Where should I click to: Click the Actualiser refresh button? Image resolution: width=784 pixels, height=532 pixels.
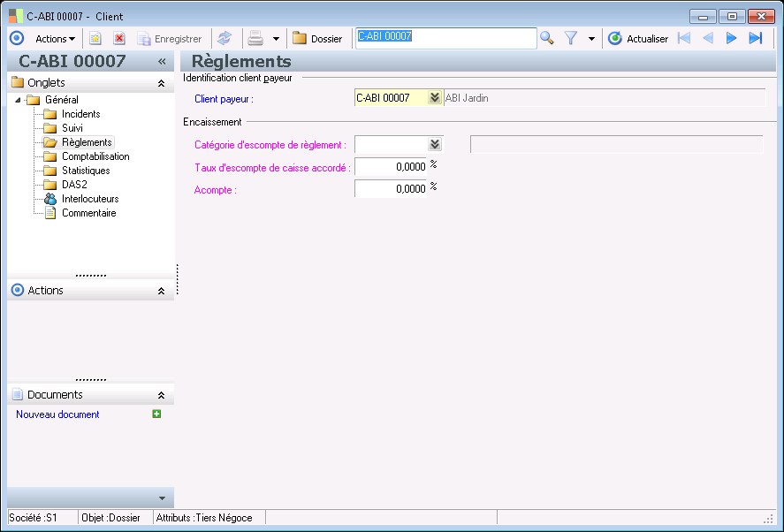tap(638, 39)
